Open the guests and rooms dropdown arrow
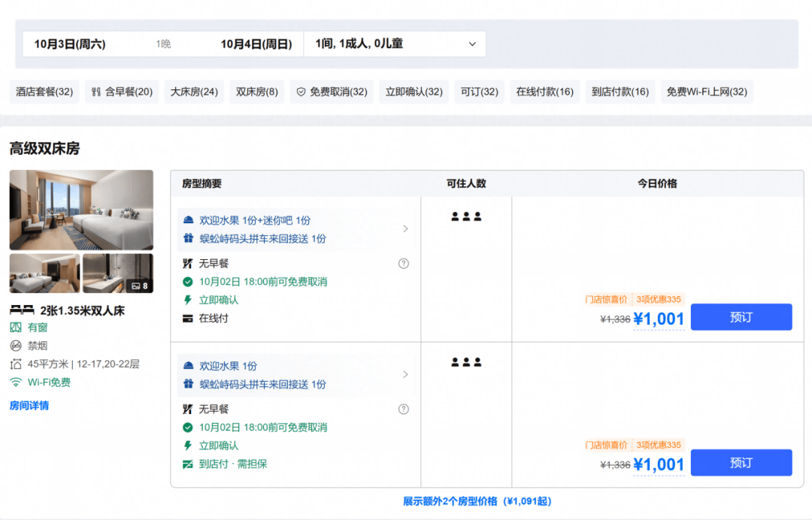812x520 pixels. tap(471, 44)
